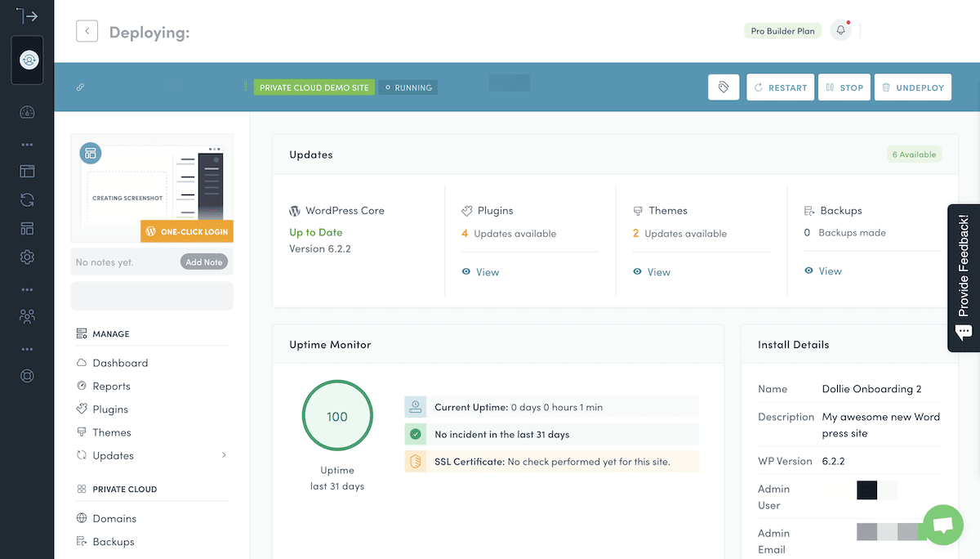
Task: Click the Pro Builder Plan badge
Action: click(x=782, y=31)
